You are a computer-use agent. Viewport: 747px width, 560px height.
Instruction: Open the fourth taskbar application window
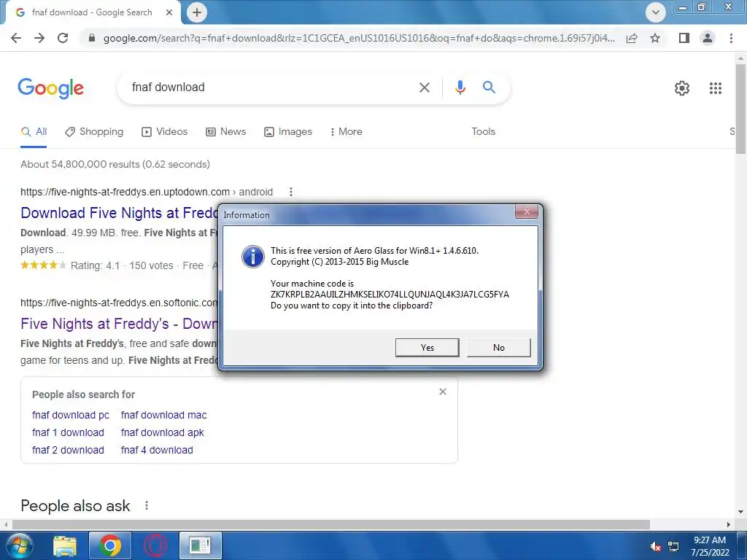[x=200, y=545]
